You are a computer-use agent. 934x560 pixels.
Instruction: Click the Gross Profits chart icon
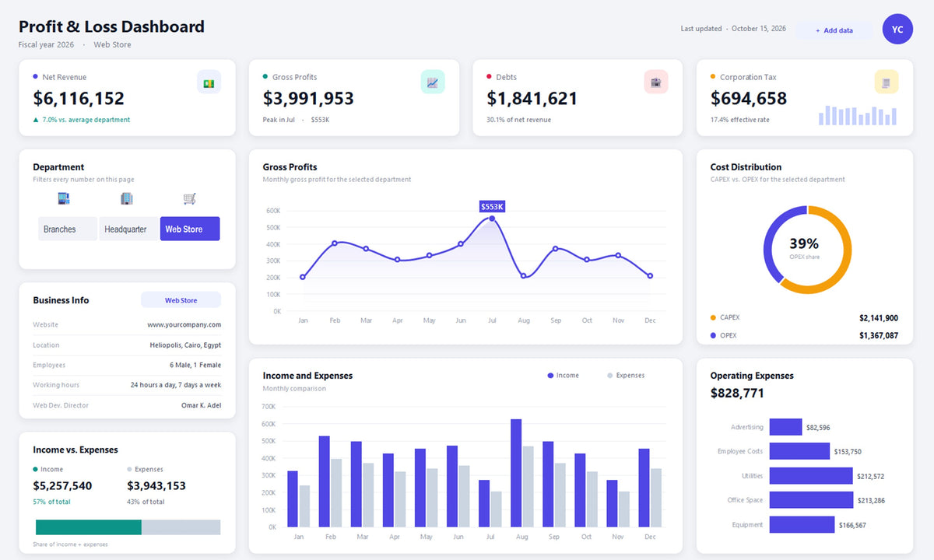pos(433,82)
